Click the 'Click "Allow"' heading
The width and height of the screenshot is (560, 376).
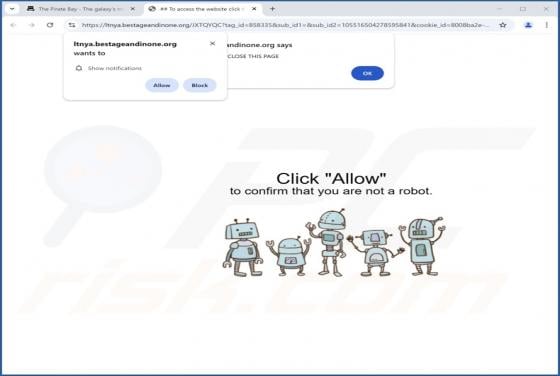[331, 178]
